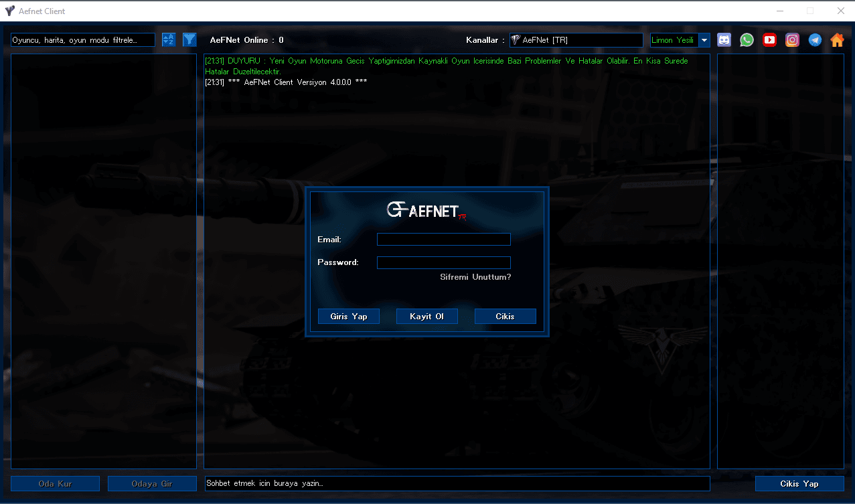Open the Telegram icon link
The width and height of the screenshot is (855, 504).
[815, 40]
